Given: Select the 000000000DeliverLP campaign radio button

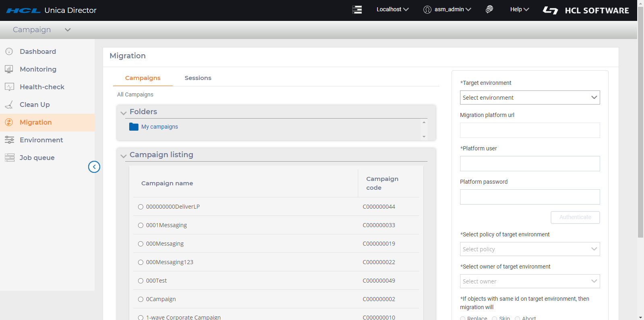Looking at the screenshot, I should [x=140, y=207].
